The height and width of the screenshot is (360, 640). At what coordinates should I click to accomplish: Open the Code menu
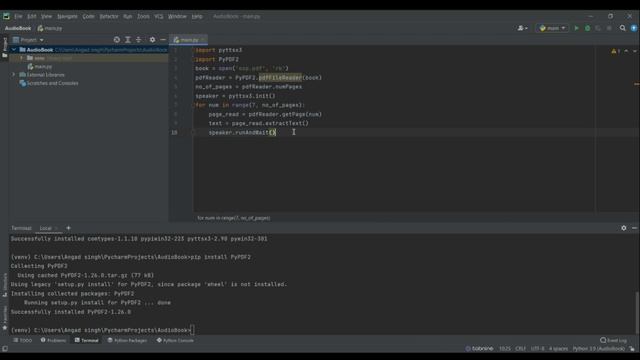89,16
